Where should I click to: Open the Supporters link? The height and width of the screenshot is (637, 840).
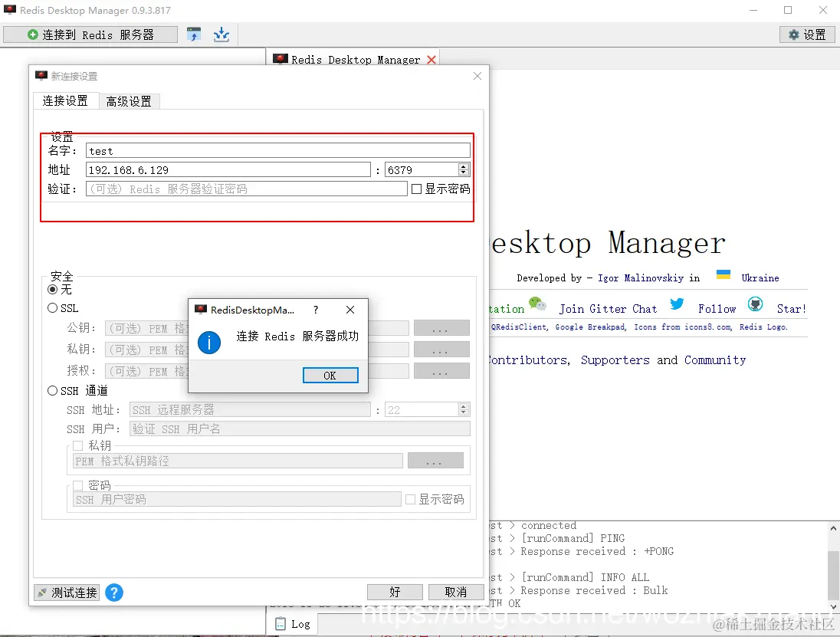[x=615, y=360]
